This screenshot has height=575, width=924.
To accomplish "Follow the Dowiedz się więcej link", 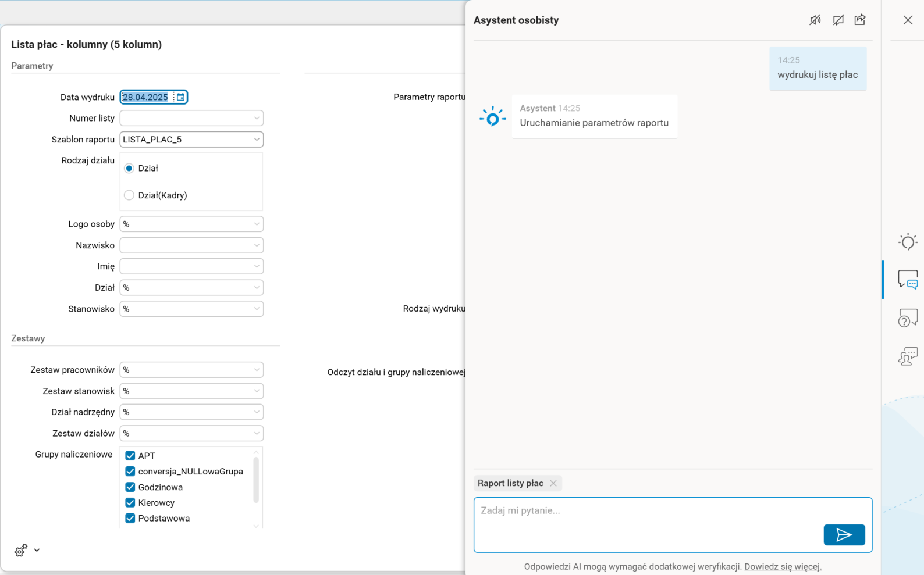I will point(783,566).
